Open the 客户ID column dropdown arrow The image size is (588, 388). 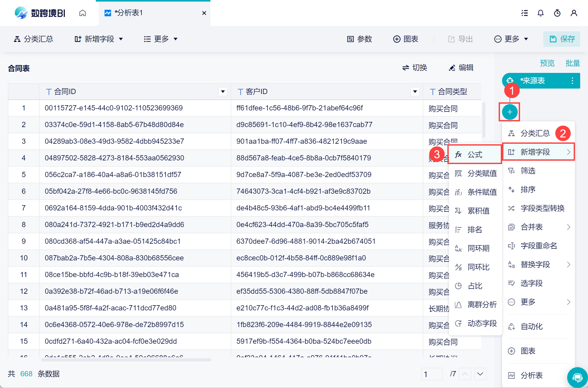tap(415, 92)
